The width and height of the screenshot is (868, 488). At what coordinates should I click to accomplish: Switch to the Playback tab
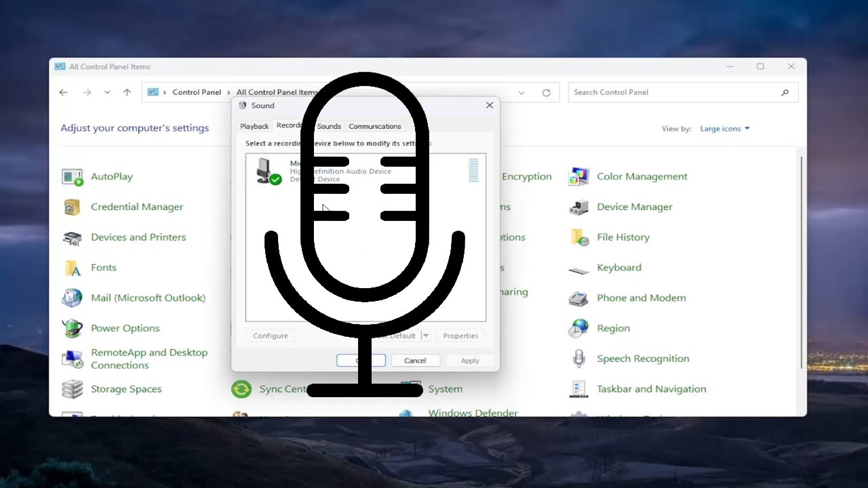click(254, 127)
